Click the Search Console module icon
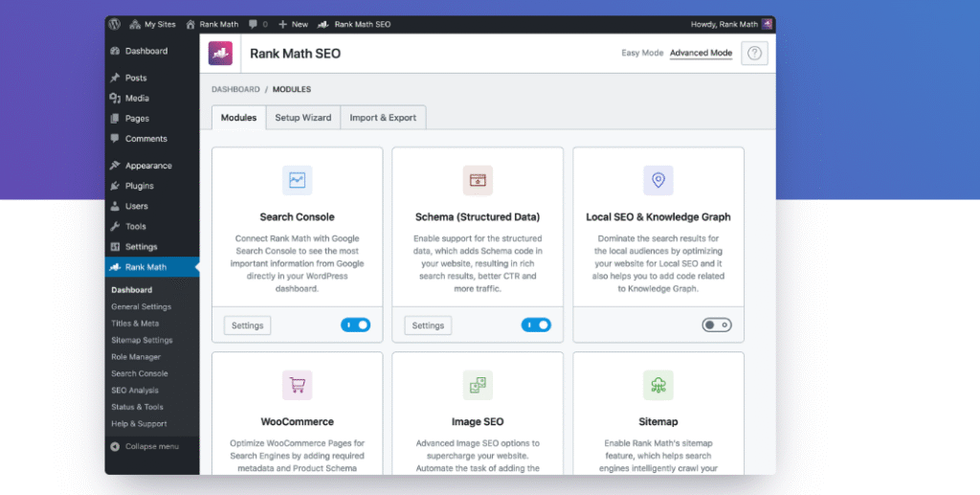 (x=297, y=179)
